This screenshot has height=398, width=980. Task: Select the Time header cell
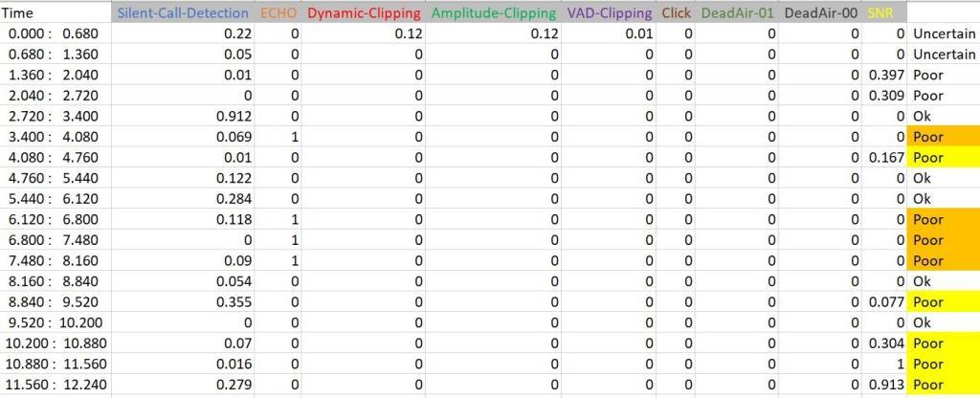pyautogui.click(x=56, y=12)
